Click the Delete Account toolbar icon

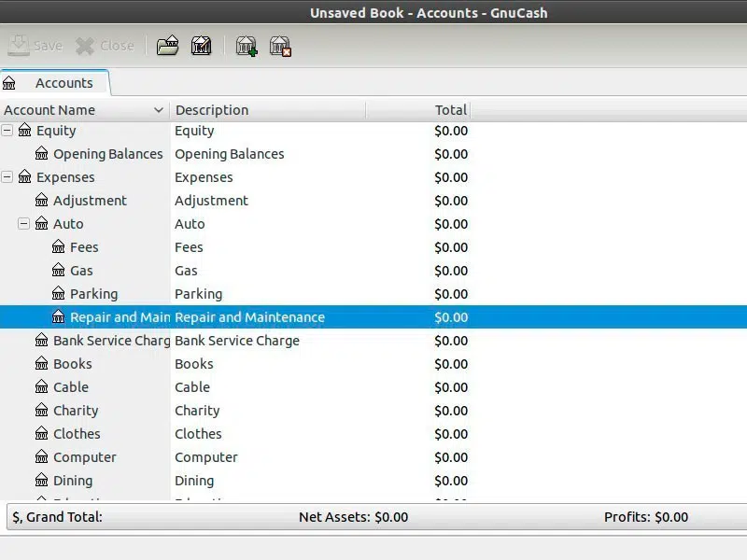pos(280,46)
